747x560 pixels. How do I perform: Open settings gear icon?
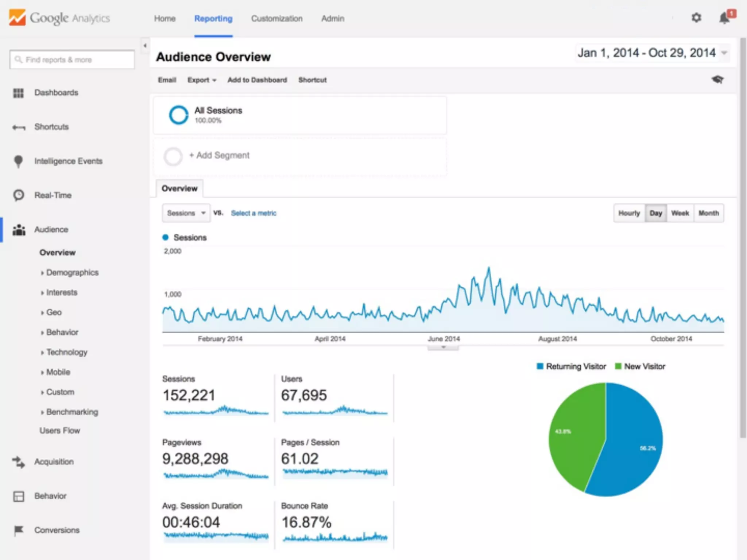[696, 17]
